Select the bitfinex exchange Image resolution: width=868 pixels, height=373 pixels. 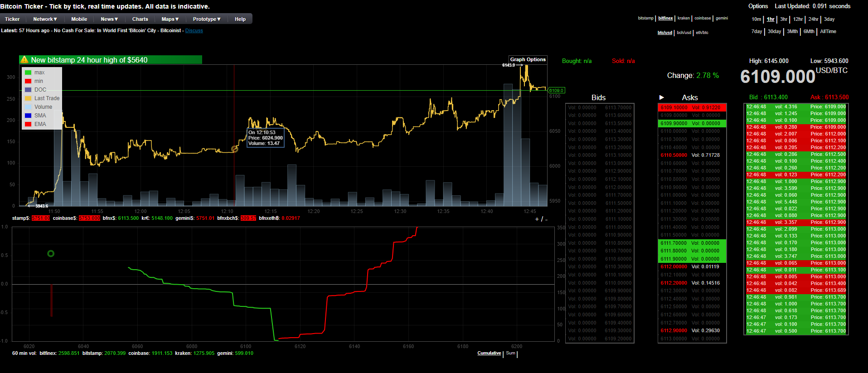point(665,18)
